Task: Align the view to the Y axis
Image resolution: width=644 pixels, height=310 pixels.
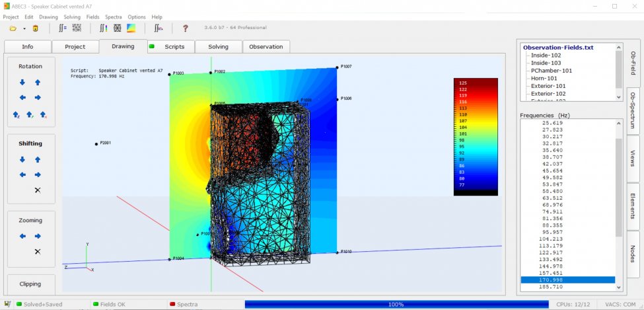Action: point(30,115)
